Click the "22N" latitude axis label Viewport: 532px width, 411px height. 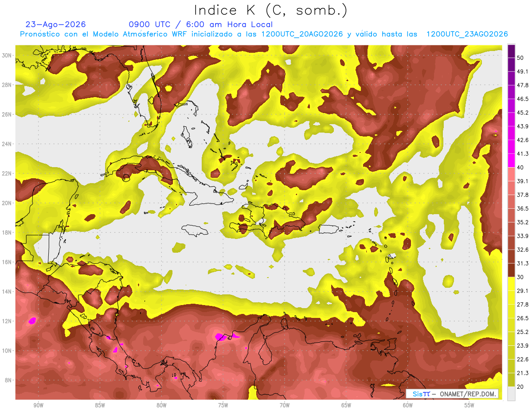pyautogui.click(x=7, y=173)
